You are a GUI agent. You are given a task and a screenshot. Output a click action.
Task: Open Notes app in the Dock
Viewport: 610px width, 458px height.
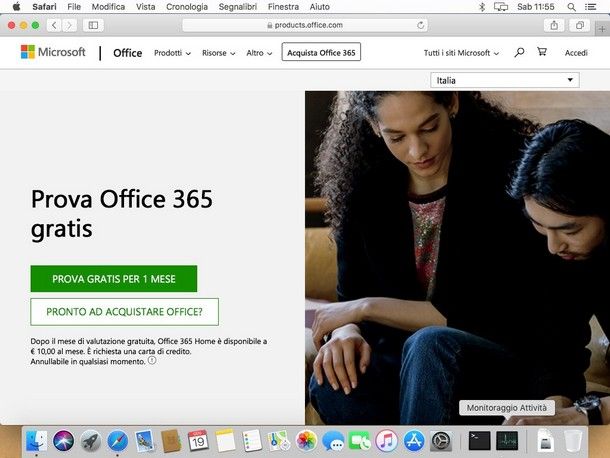point(225,440)
